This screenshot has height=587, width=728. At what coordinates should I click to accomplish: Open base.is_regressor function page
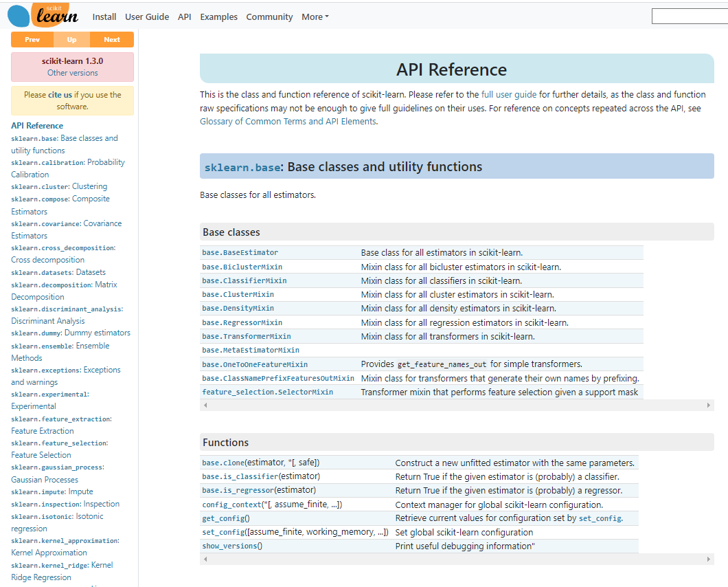pyautogui.click(x=238, y=490)
